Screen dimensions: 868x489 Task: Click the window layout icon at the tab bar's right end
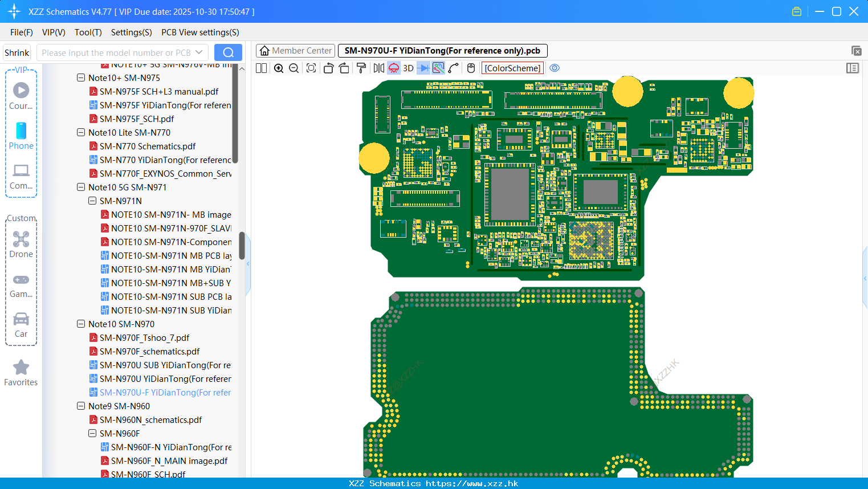tap(856, 51)
